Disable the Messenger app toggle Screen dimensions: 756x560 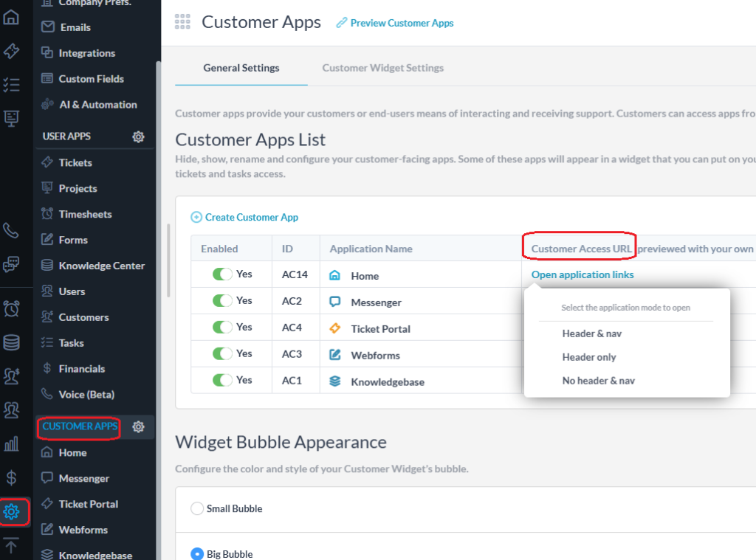pos(222,301)
